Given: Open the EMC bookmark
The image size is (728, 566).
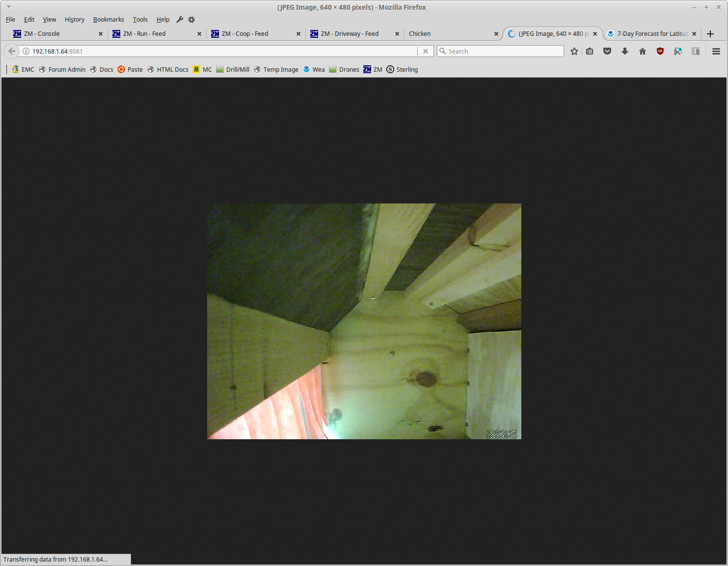Looking at the screenshot, I should click(23, 69).
